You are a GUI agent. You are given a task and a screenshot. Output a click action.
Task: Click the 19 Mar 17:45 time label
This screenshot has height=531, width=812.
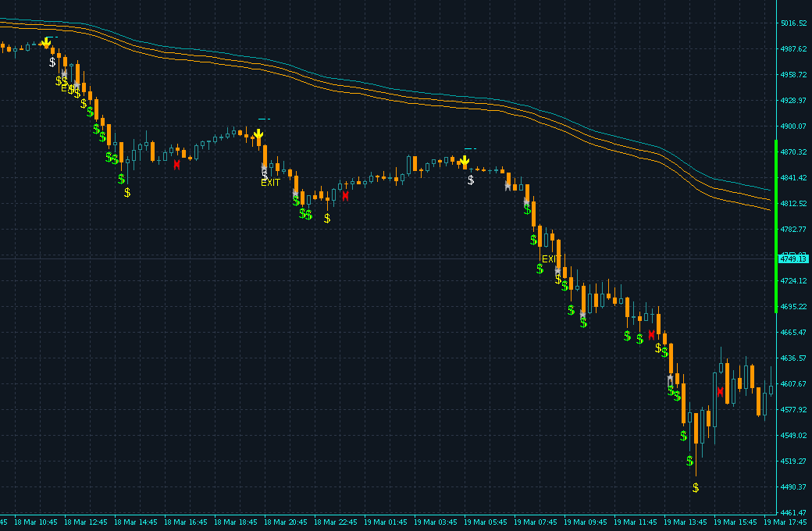pos(785,522)
